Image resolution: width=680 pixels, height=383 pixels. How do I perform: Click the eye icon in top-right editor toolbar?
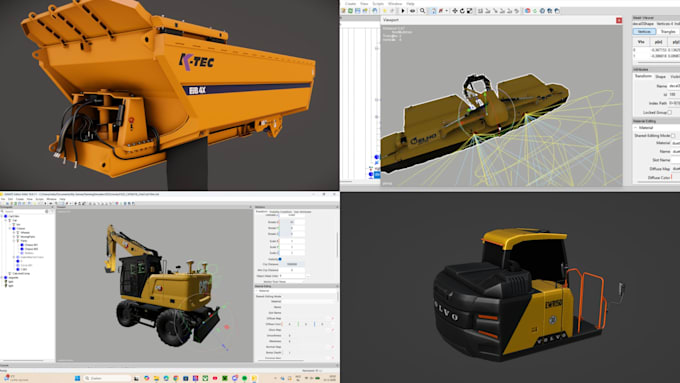pos(412,10)
